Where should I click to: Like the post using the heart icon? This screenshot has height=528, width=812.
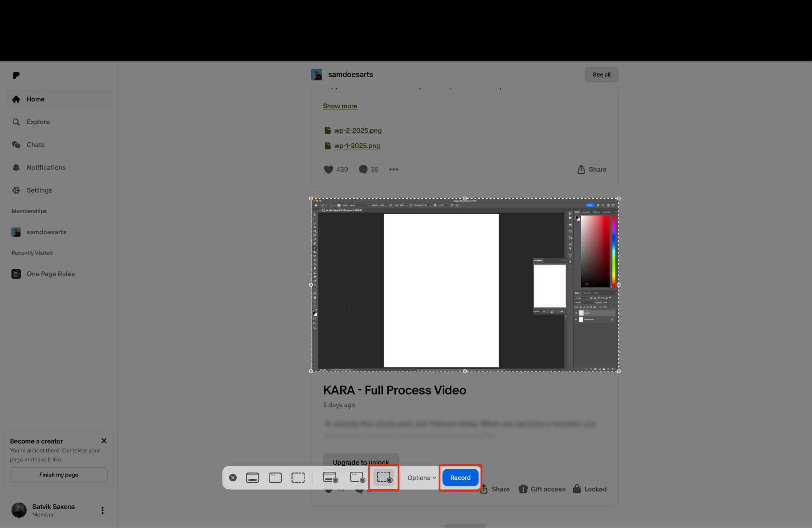(329, 169)
